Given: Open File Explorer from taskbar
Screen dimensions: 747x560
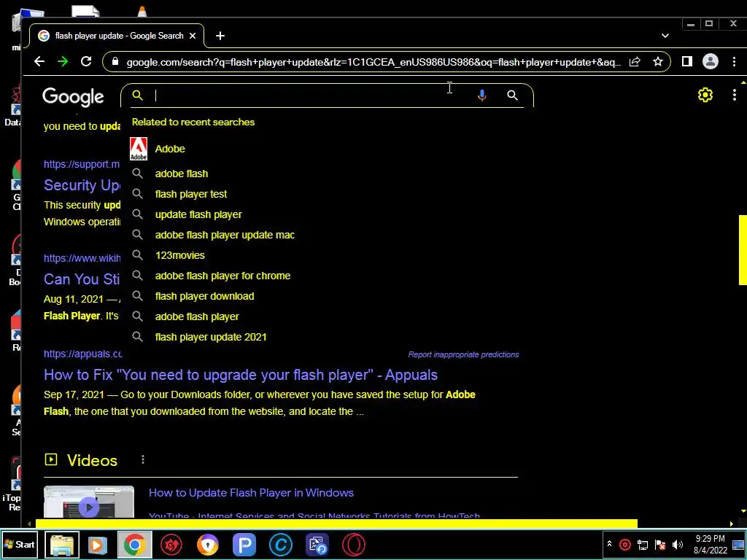Looking at the screenshot, I should pos(62,545).
